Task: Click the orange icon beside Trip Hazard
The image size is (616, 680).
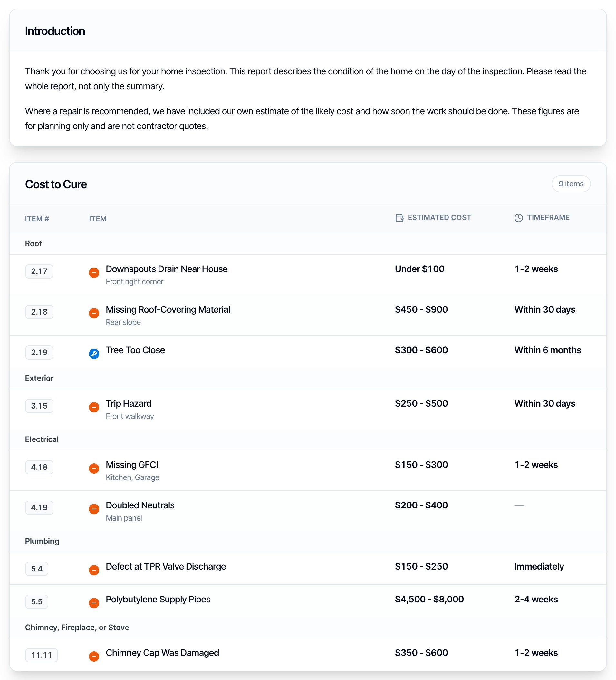Action: pyautogui.click(x=94, y=407)
